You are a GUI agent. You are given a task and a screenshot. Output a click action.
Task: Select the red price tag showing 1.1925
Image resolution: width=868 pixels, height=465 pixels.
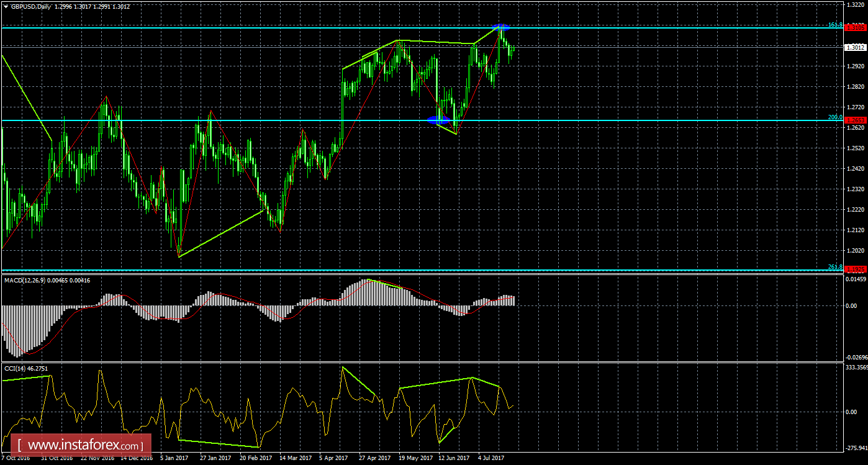[855, 269]
